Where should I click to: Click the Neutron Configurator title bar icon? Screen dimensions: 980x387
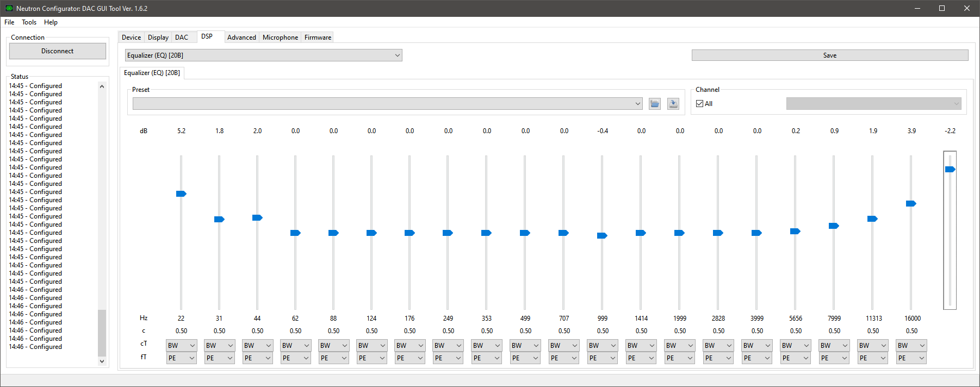click(9, 8)
